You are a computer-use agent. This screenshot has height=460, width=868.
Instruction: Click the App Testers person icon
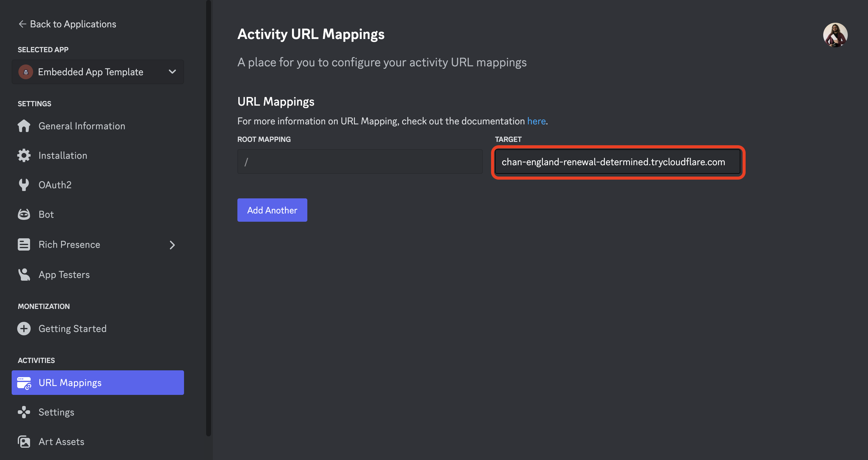click(x=24, y=275)
